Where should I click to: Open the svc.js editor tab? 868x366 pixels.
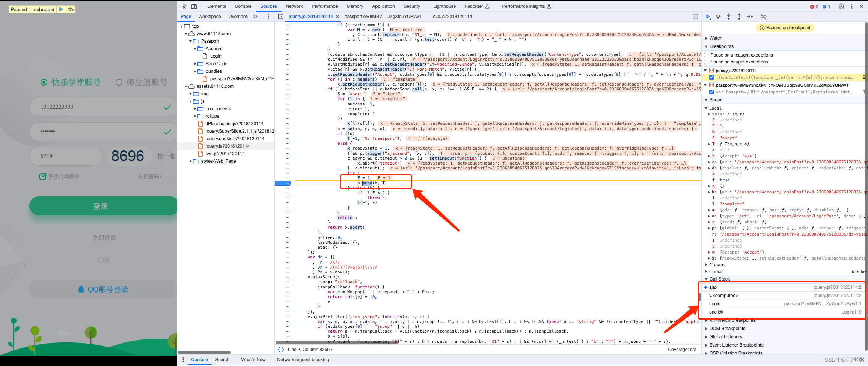452,16
